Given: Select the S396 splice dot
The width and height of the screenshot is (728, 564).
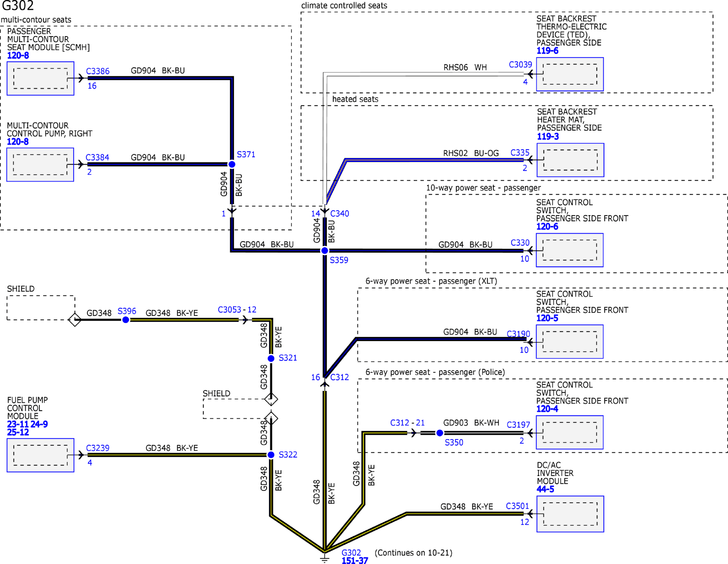Looking at the screenshot, I should click(126, 320).
